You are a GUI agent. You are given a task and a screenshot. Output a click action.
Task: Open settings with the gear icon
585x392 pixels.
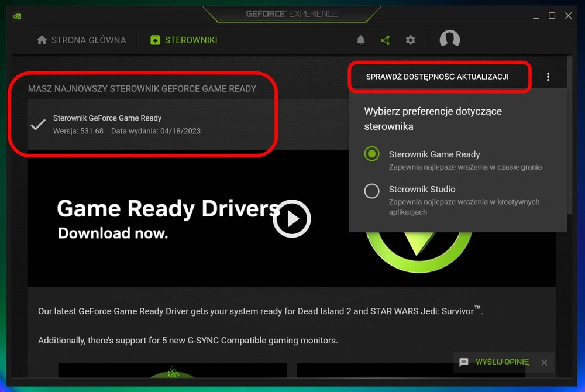(411, 40)
